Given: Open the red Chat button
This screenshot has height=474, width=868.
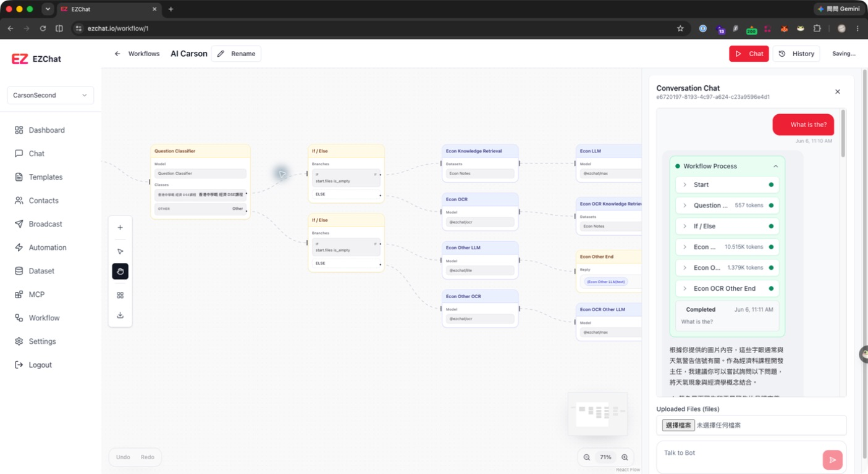Looking at the screenshot, I should [x=749, y=54].
